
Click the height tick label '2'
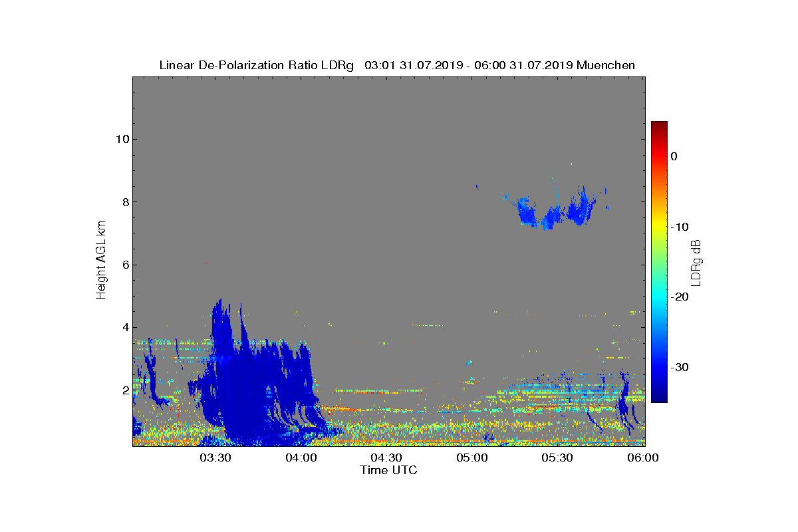click(124, 390)
